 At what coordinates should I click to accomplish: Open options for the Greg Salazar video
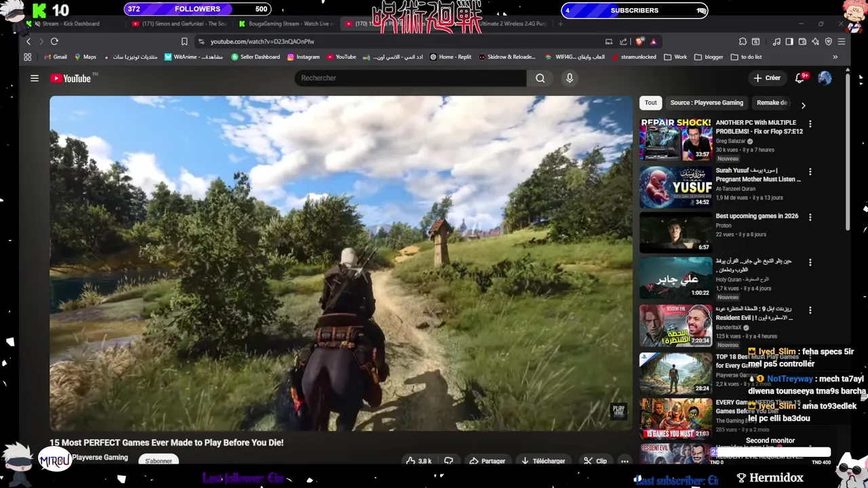pyautogui.click(x=810, y=124)
